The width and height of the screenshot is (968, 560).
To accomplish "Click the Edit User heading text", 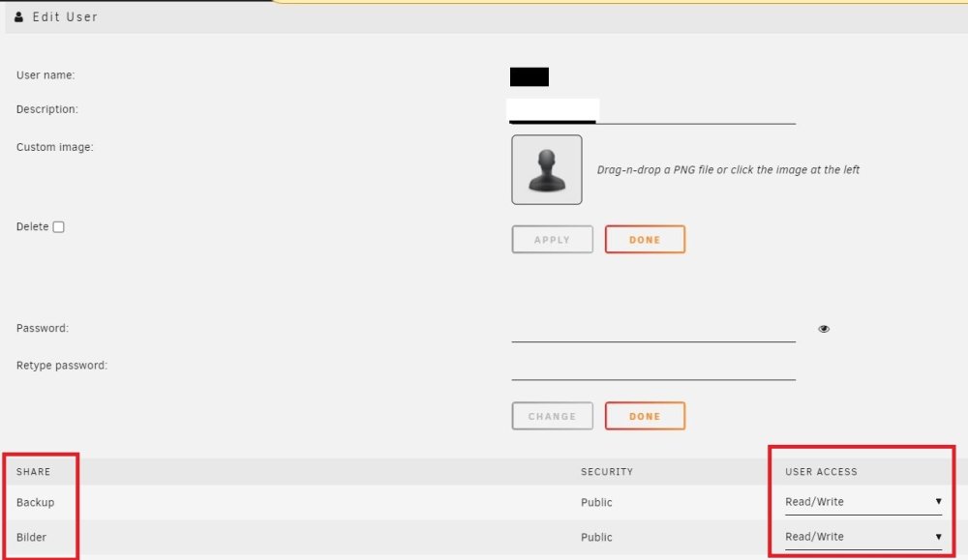I will (x=65, y=16).
